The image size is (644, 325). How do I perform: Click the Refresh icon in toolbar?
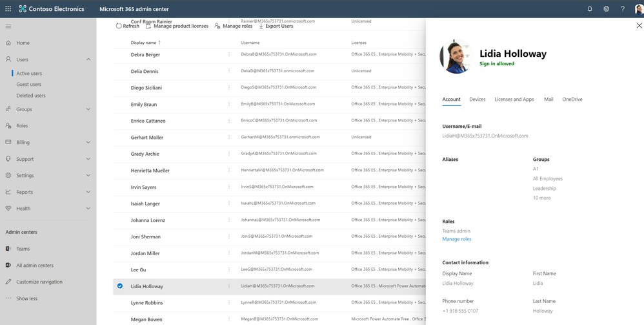point(119,26)
